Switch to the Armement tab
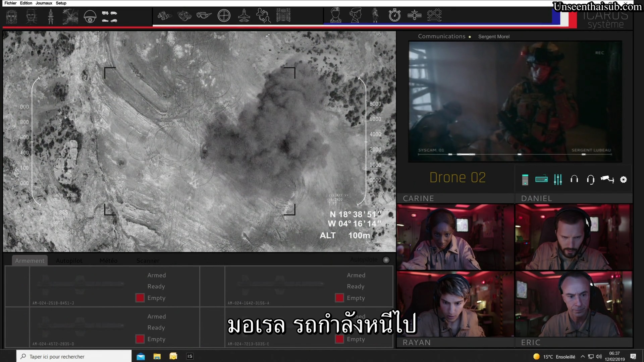Image resolution: width=644 pixels, height=362 pixels. pyautogui.click(x=30, y=260)
